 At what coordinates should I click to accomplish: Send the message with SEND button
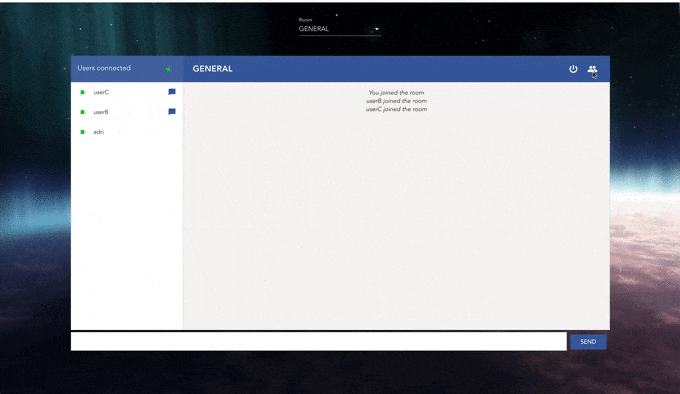click(588, 342)
